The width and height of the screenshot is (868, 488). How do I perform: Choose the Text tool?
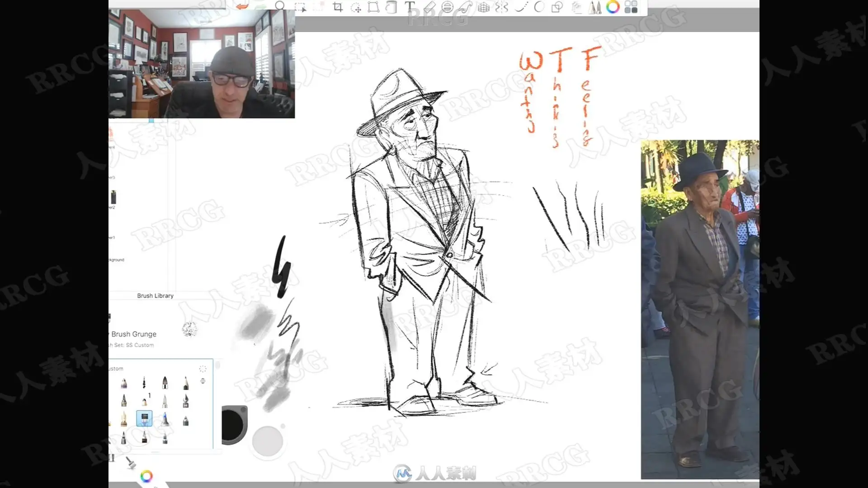pyautogui.click(x=410, y=7)
